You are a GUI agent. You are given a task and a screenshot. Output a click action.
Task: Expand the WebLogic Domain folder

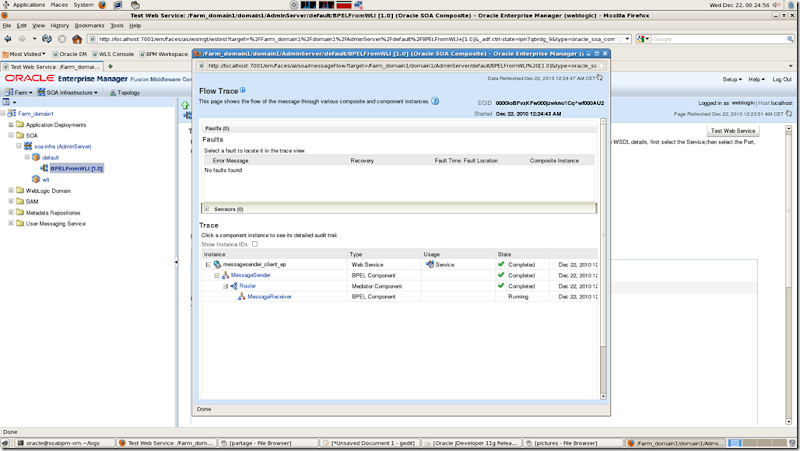point(11,190)
